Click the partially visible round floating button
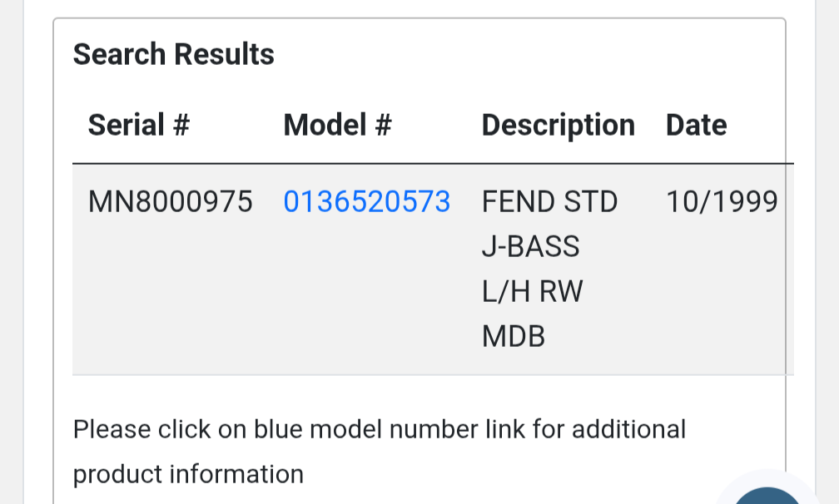The width and height of the screenshot is (839, 504). (770, 496)
